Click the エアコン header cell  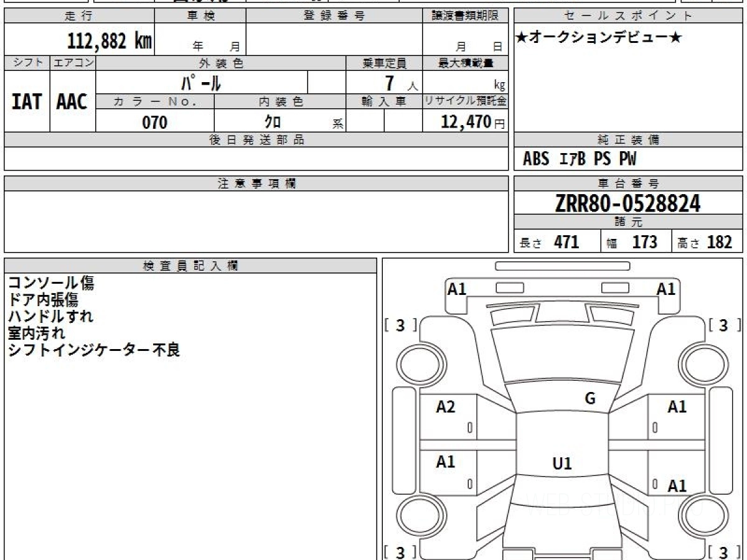click(72, 63)
